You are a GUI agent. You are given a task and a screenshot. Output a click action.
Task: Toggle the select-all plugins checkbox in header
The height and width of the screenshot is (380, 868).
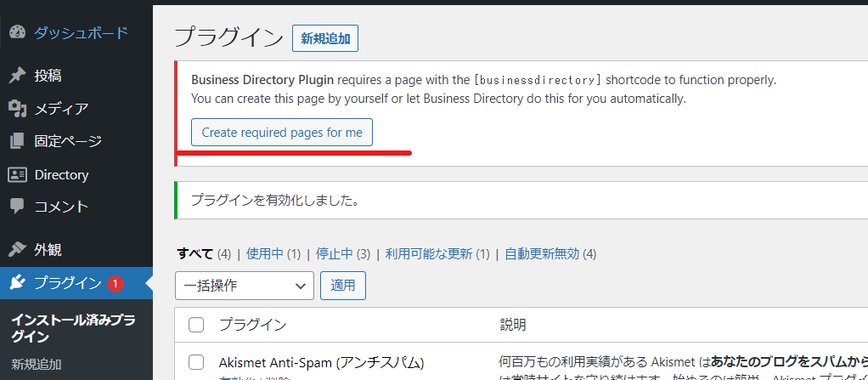[196, 325]
